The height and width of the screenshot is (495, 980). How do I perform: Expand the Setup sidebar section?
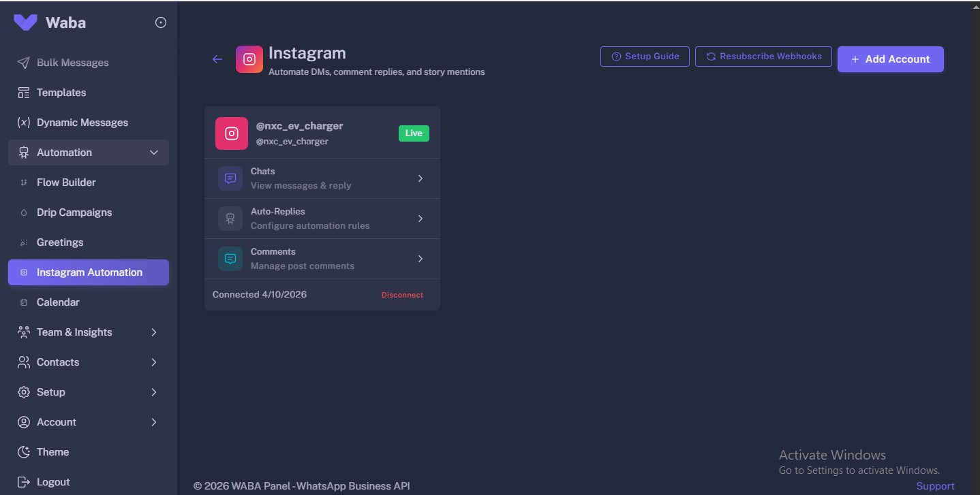coord(154,392)
